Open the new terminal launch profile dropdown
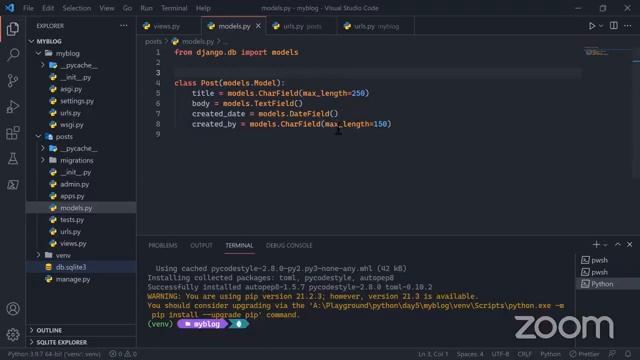The width and height of the screenshot is (640, 360). click(x=605, y=245)
